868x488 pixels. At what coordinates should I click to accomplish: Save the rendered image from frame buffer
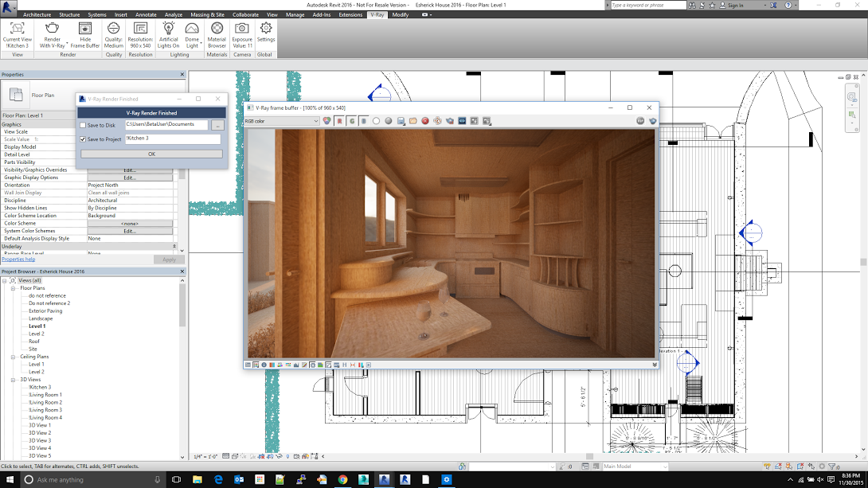pyautogui.click(x=401, y=121)
